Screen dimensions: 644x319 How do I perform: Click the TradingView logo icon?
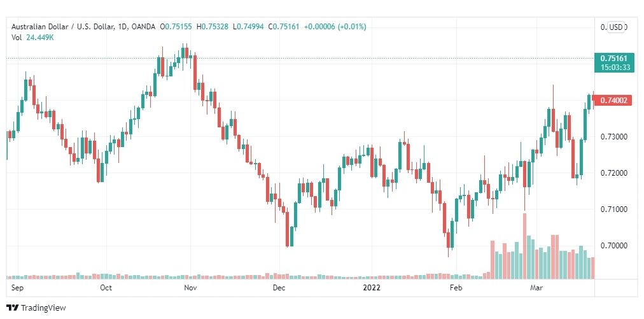[12, 308]
